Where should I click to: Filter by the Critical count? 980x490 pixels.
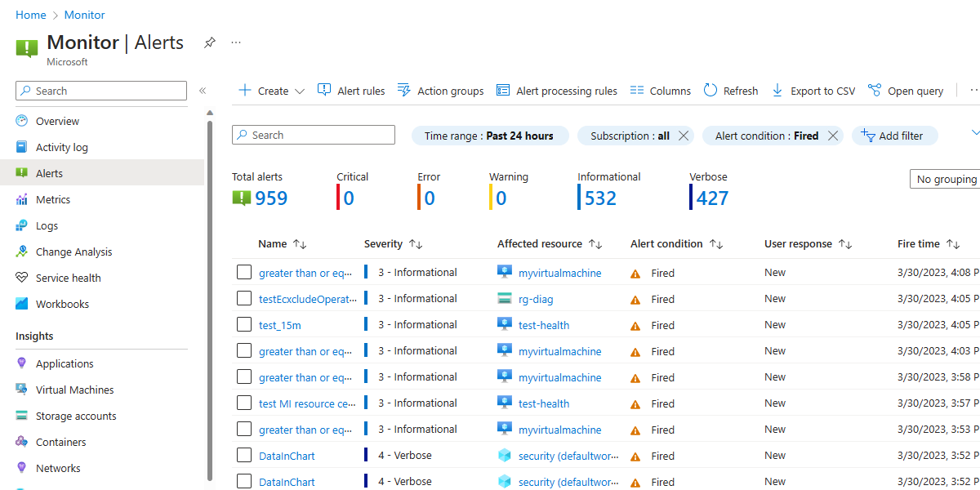(349, 198)
